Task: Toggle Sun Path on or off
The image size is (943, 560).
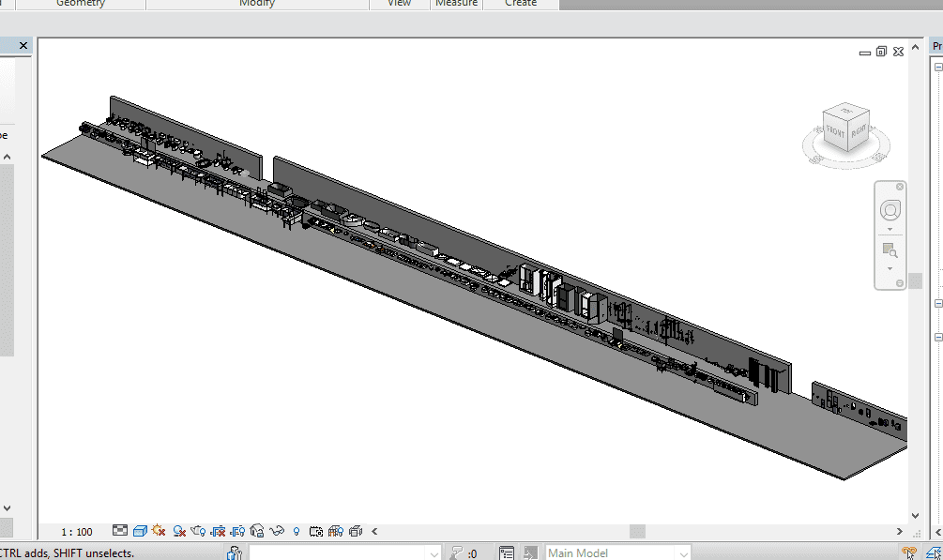Action: click(159, 531)
